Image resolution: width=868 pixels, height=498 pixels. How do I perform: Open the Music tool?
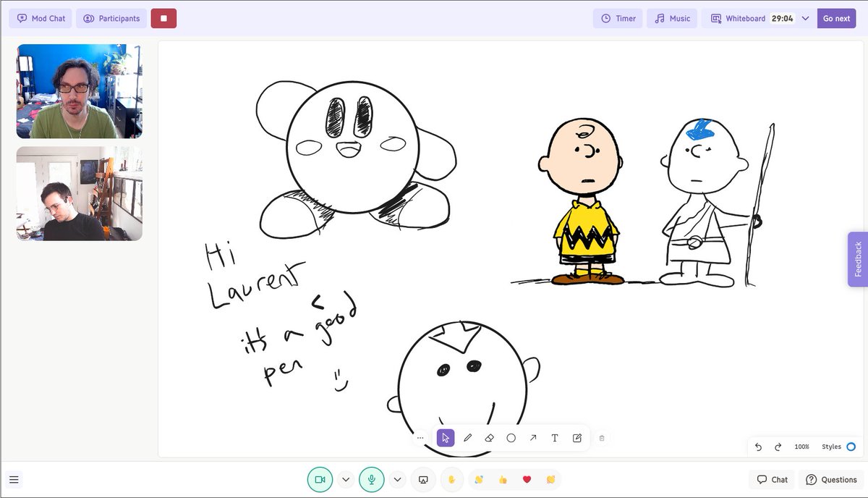coord(672,19)
